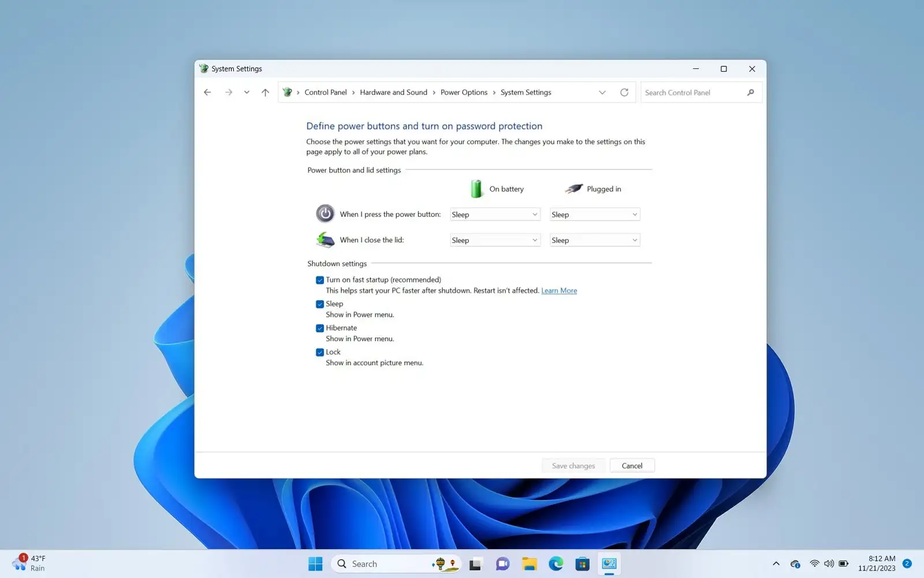924x578 pixels.
Task: Click the back arrow in System Settings window
Action: (x=207, y=92)
